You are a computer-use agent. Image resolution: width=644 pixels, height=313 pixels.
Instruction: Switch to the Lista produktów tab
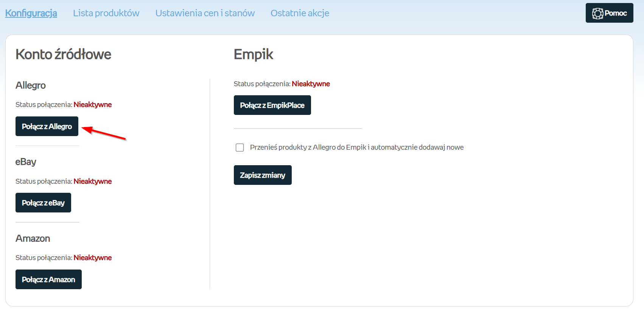(106, 13)
